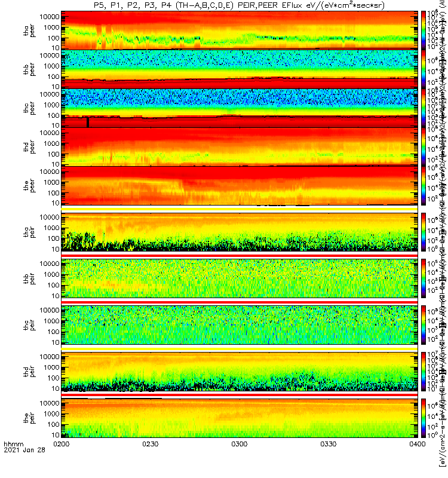448x478 pixels.
Task: Click the thc peir color scale bar
Action: point(424,325)
